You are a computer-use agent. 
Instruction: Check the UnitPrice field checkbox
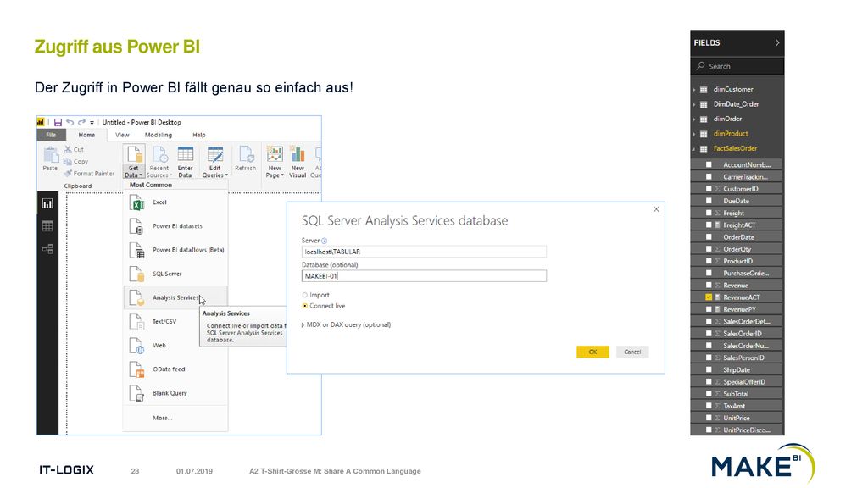pyautogui.click(x=709, y=418)
